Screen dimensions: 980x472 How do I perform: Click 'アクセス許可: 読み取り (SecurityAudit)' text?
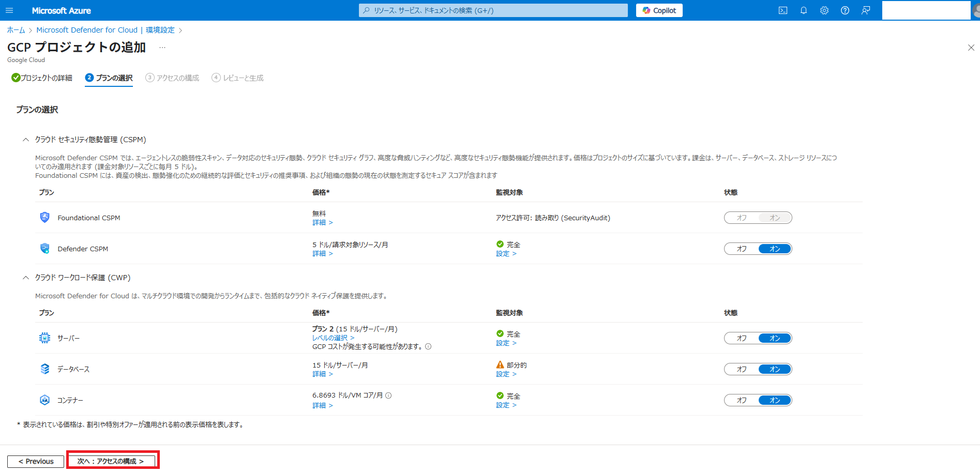[553, 218]
